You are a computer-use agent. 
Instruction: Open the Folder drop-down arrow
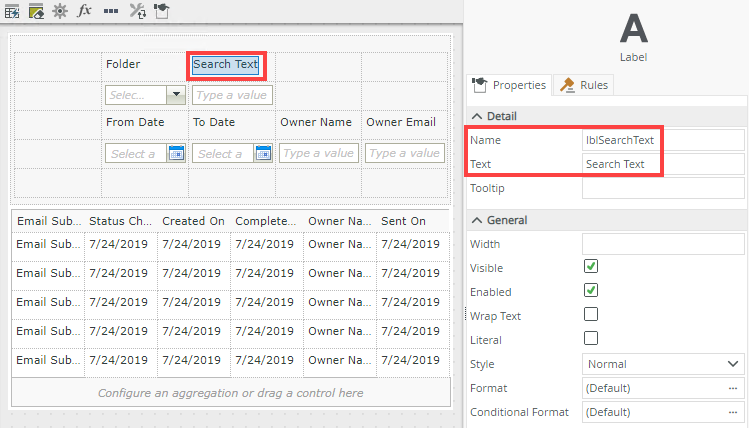[176, 95]
